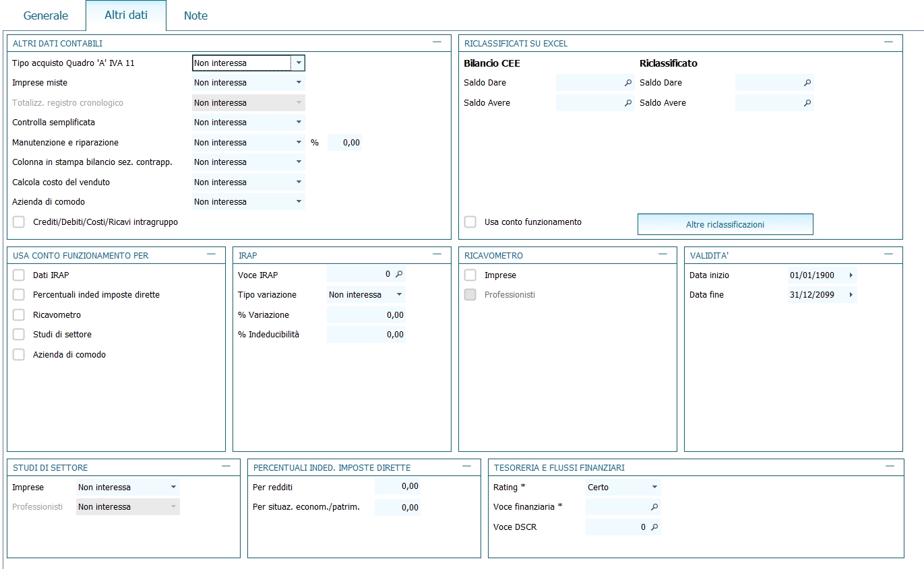Collapse the IRAP panel
The image size is (924, 569).
[x=437, y=255]
